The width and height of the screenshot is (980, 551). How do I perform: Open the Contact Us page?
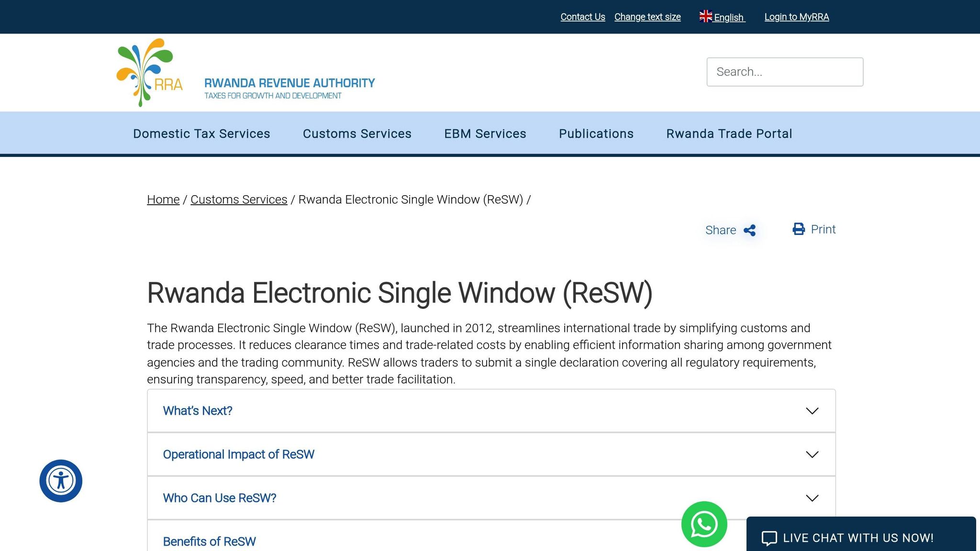582,17
